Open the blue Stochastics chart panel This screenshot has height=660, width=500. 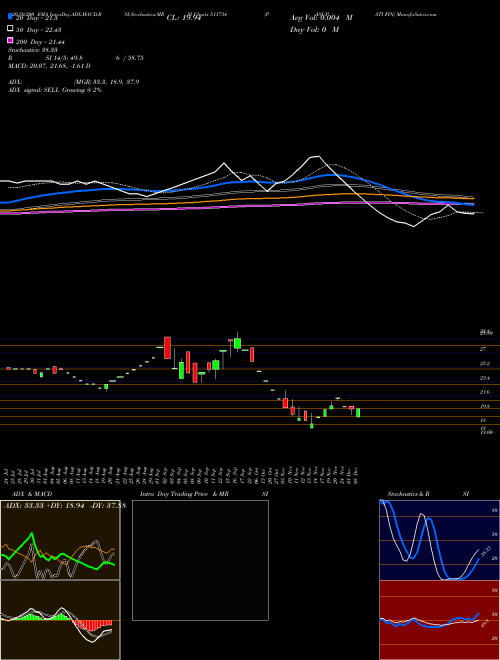pos(440,540)
